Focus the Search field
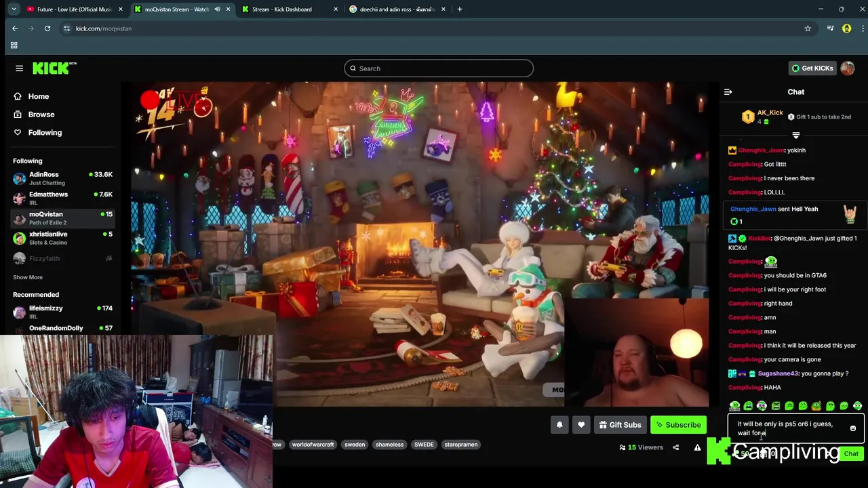This screenshot has height=488, width=868. point(439,68)
